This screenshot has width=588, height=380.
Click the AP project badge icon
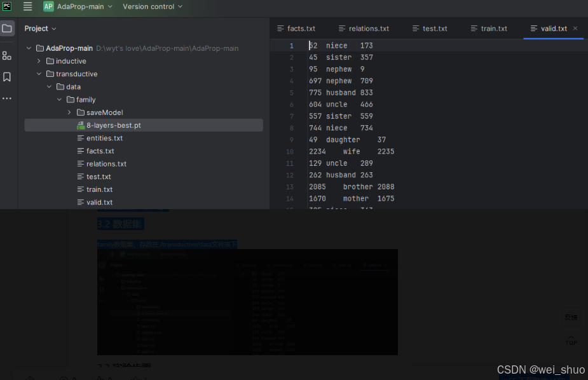[48, 6]
